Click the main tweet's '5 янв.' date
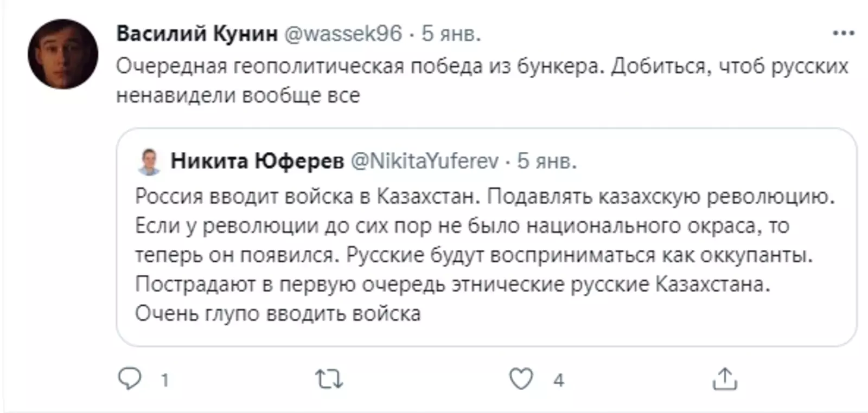Screen dimensions: 868x413 pos(451,34)
